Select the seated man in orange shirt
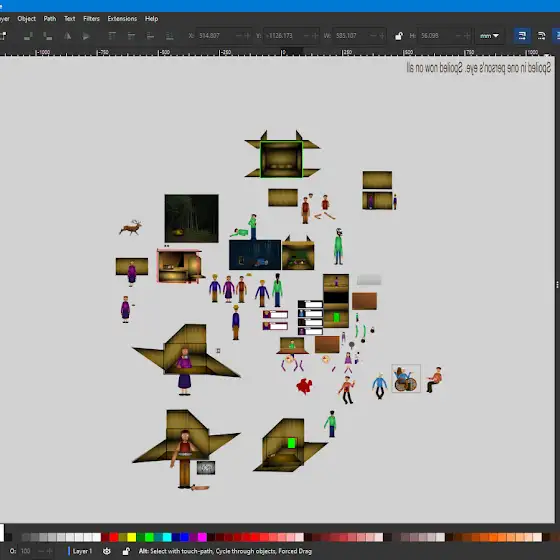 (x=434, y=380)
